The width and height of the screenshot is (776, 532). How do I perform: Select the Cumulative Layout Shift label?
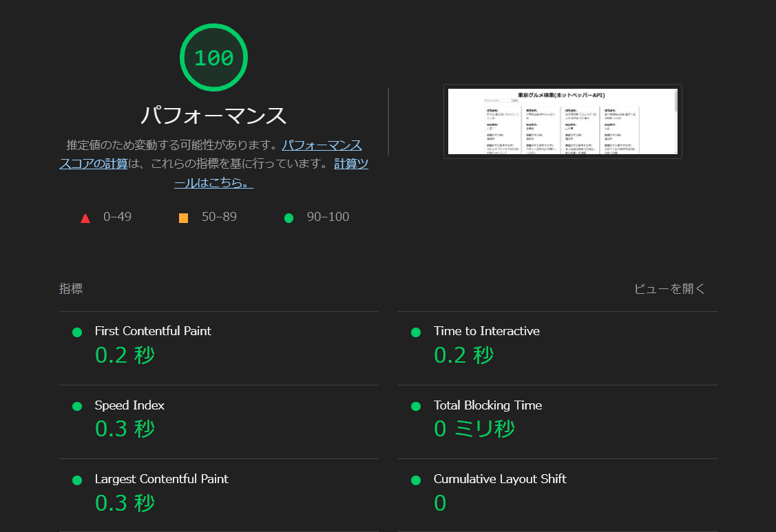(x=500, y=479)
